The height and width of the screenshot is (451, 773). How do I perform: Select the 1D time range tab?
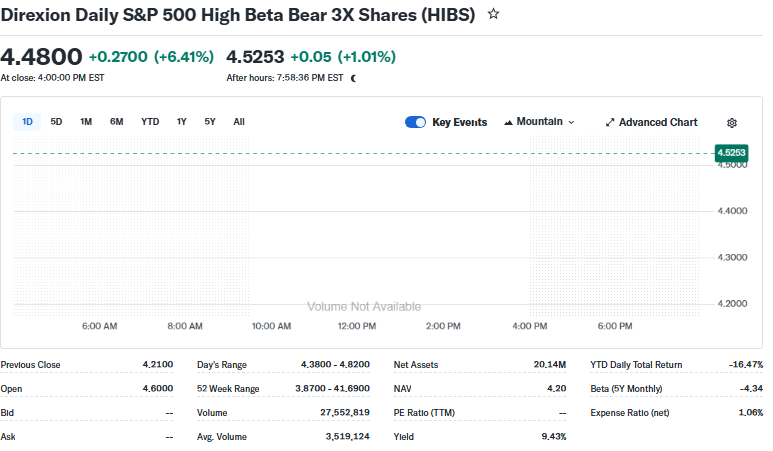click(x=27, y=122)
